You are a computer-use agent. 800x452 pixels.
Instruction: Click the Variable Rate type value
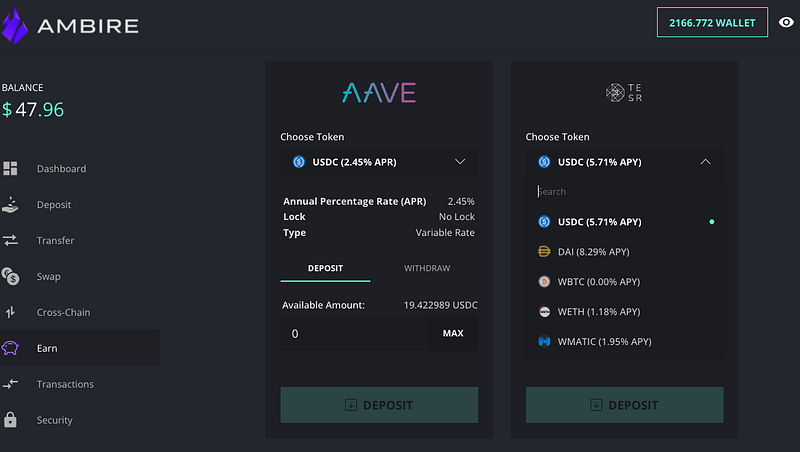tap(445, 233)
